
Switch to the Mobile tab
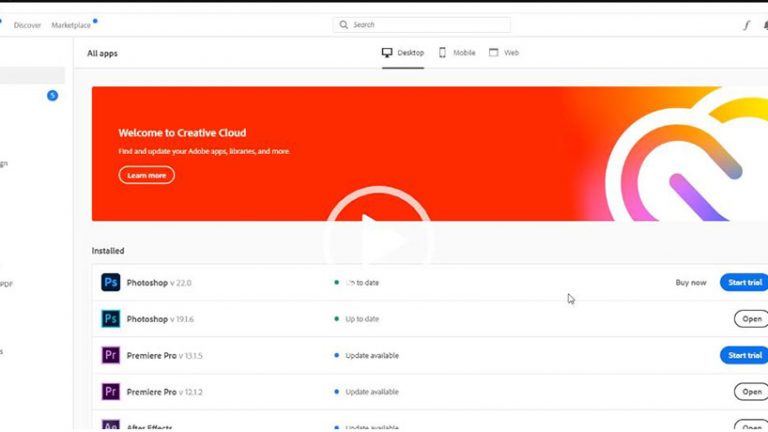pyautogui.click(x=456, y=52)
